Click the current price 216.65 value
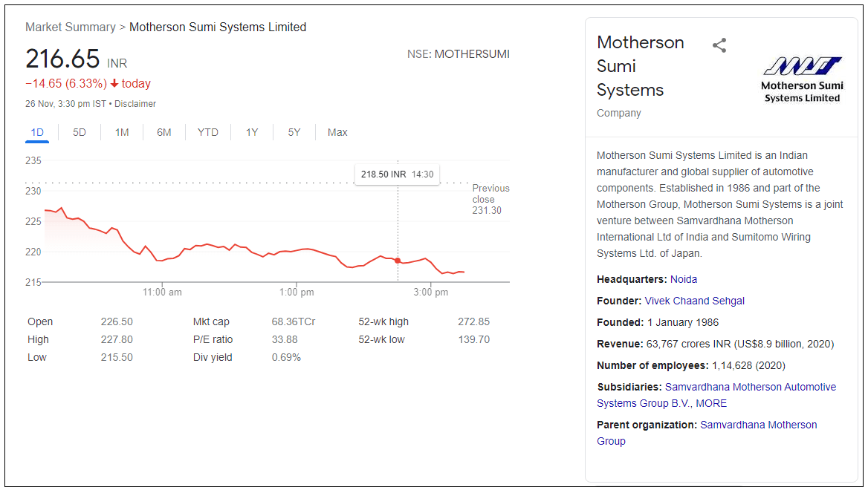This screenshot has height=490, width=868. [x=62, y=59]
